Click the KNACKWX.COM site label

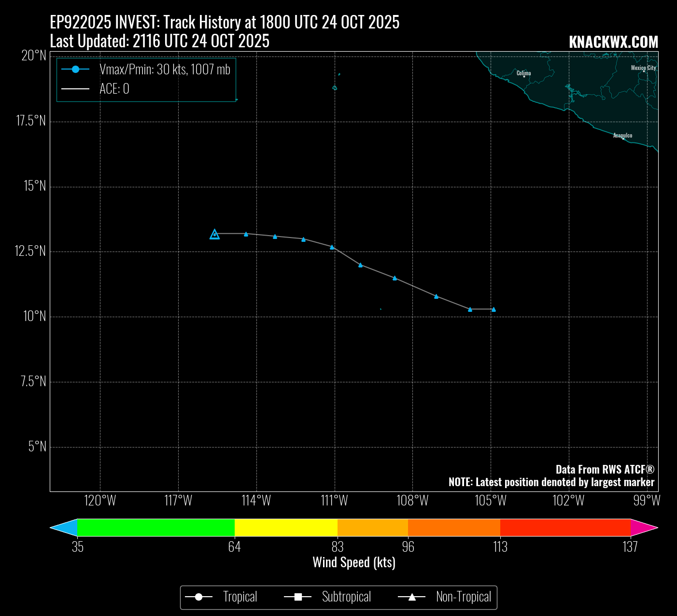(x=613, y=42)
